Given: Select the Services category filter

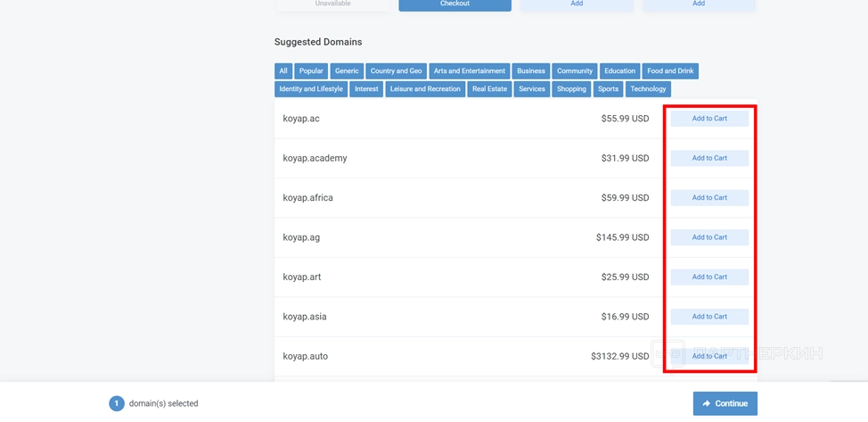Looking at the screenshot, I should [x=532, y=88].
